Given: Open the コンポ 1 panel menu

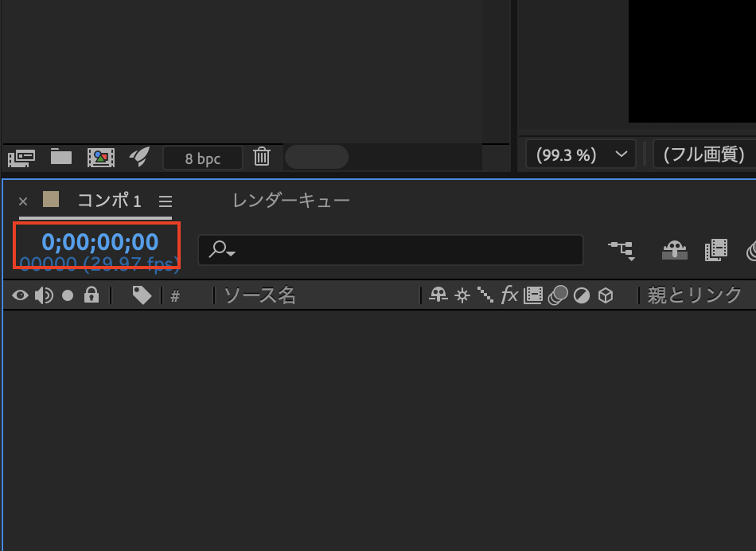Looking at the screenshot, I should 165,201.
